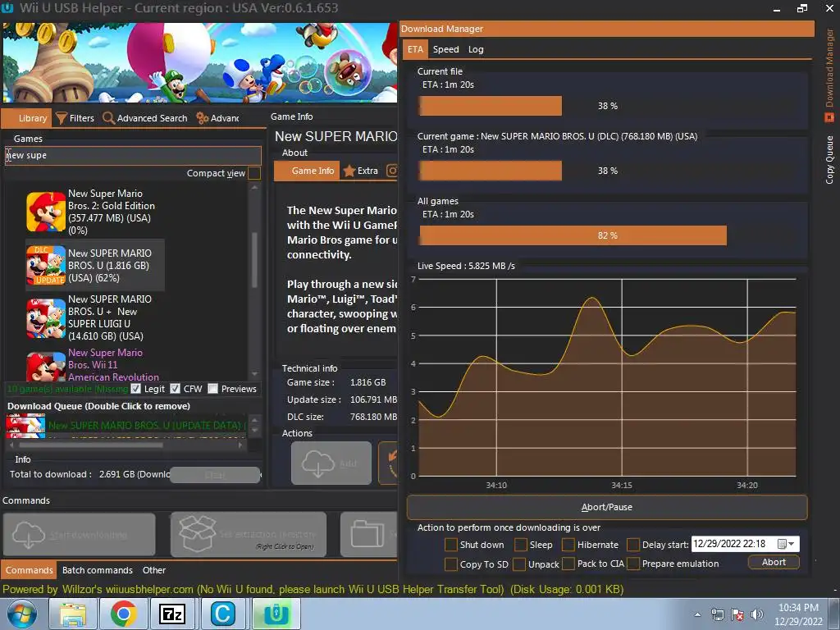Switch to the ETA tab
This screenshot has width=840, height=630.
[415, 49]
